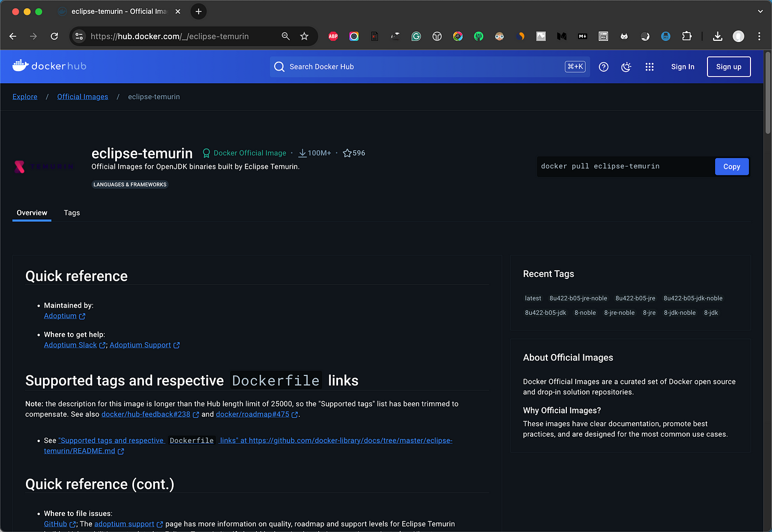The image size is (772, 532).
Task: Open the docker/roadmap#475 link
Action: pyautogui.click(x=257, y=415)
